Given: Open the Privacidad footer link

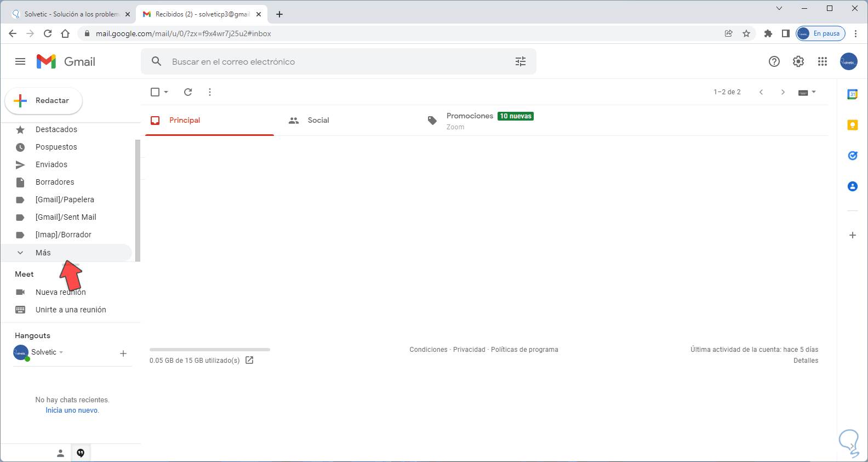Looking at the screenshot, I should 469,350.
